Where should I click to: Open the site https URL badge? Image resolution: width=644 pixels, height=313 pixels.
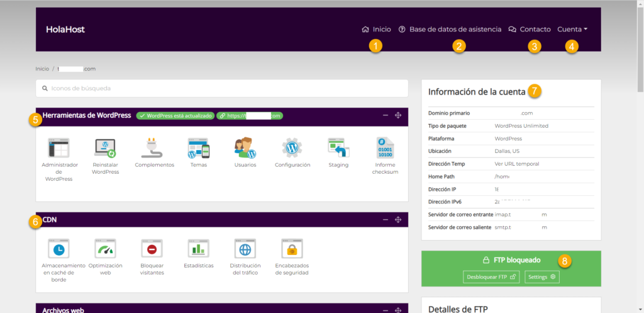pyautogui.click(x=250, y=116)
